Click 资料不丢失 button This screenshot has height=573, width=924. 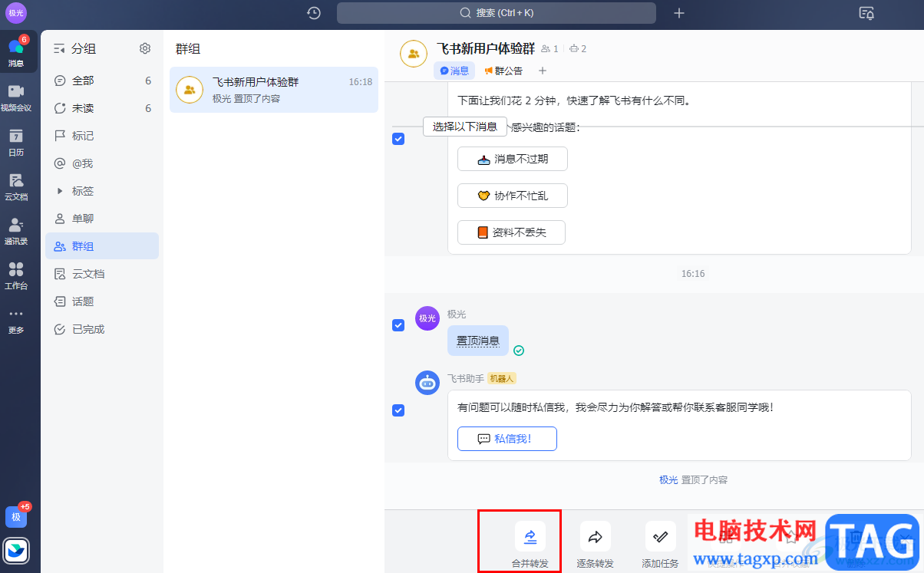tap(511, 232)
